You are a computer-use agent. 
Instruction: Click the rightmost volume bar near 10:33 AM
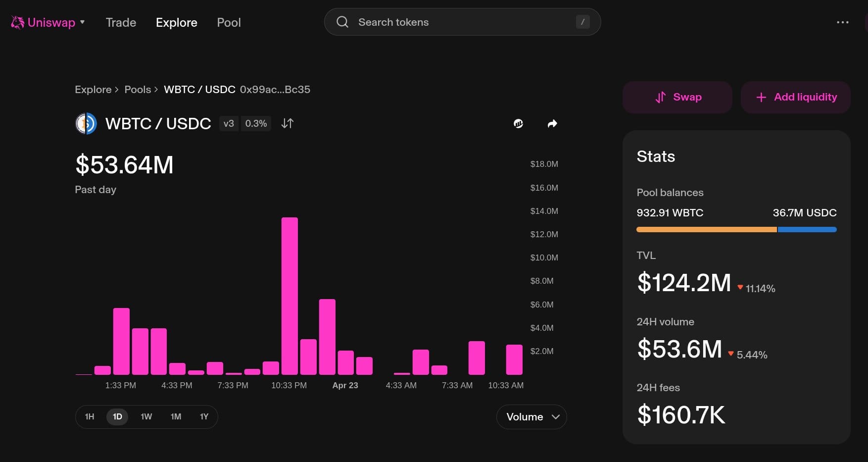pos(514,359)
